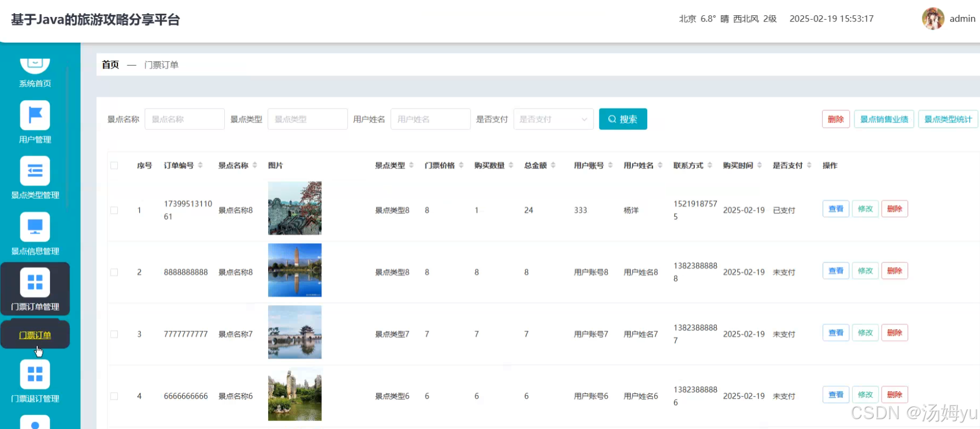The width and height of the screenshot is (980, 429).
Task: Sort by 订单编号 column arrows
Action: click(200, 165)
